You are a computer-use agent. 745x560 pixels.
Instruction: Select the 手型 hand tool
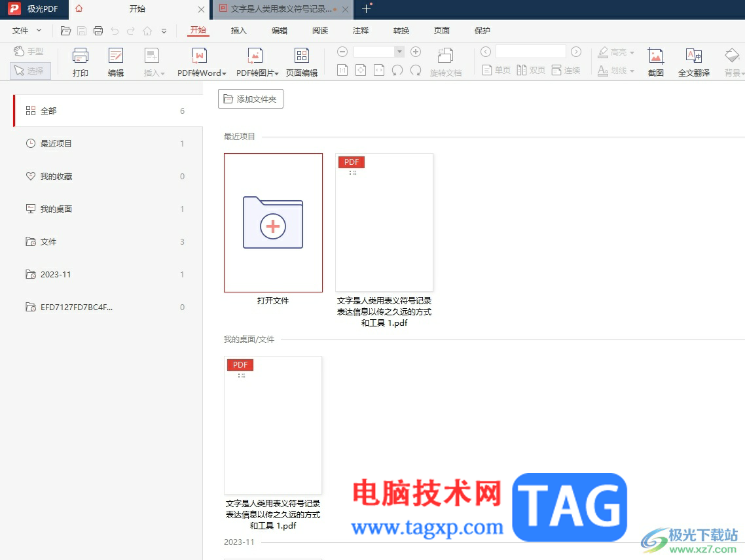click(x=29, y=51)
